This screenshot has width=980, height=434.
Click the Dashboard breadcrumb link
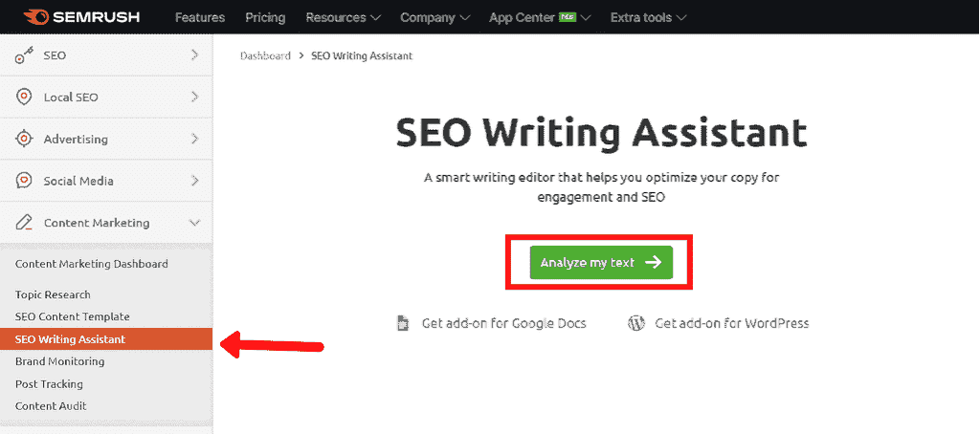pyautogui.click(x=265, y=55)
